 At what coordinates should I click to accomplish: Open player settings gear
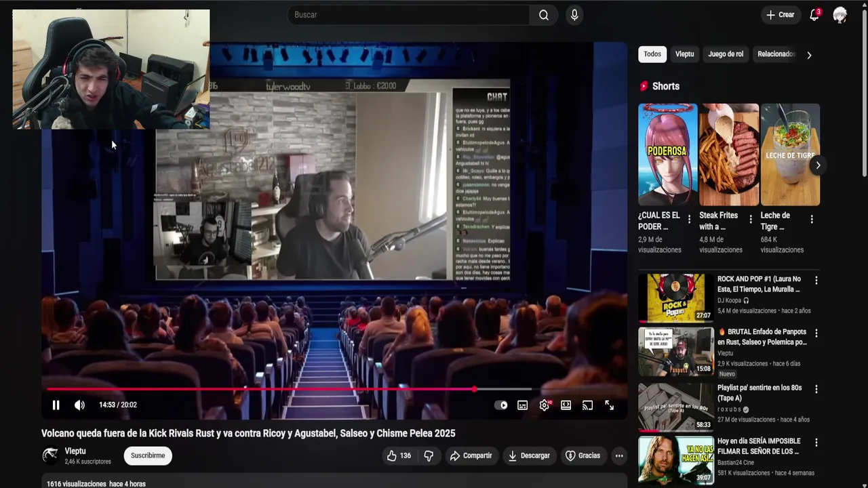point(544,405)
